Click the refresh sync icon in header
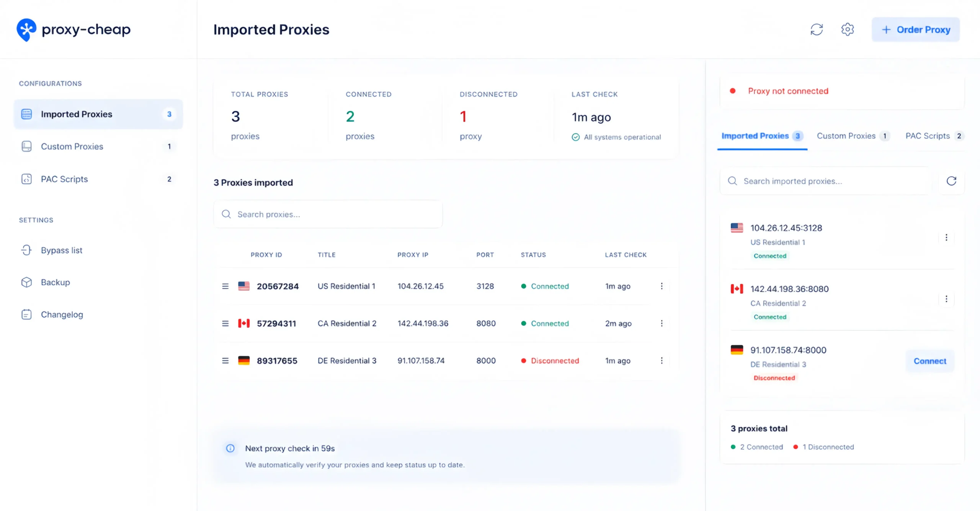 pyautogui.click(x=817, y=29)
